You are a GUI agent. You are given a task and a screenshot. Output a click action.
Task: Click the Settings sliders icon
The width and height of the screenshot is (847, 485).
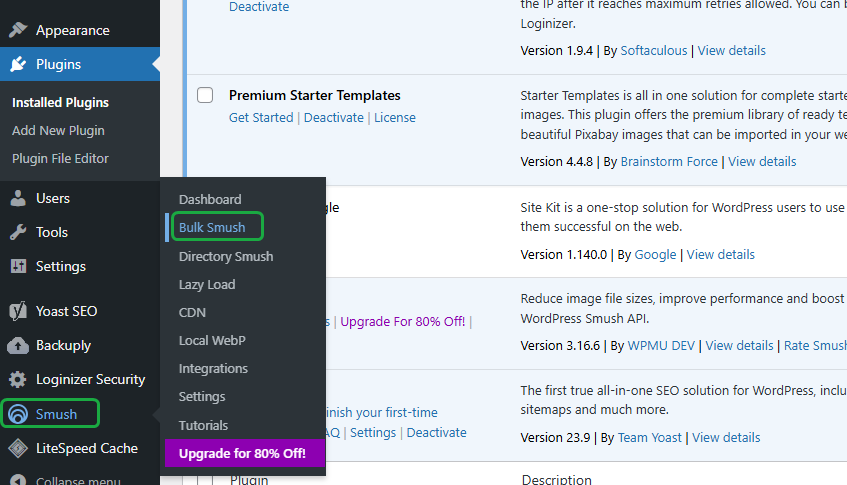18,266
